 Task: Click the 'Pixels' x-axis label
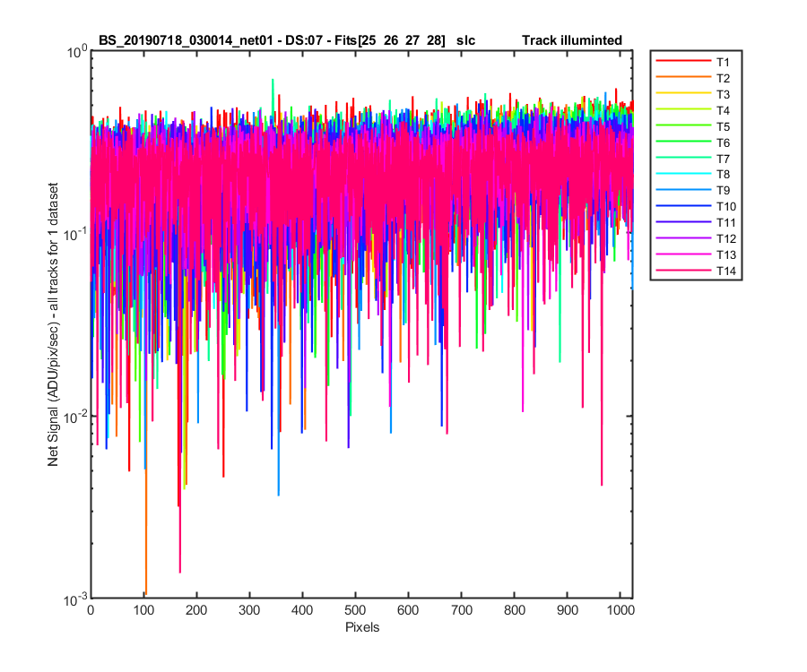(362, 627)
